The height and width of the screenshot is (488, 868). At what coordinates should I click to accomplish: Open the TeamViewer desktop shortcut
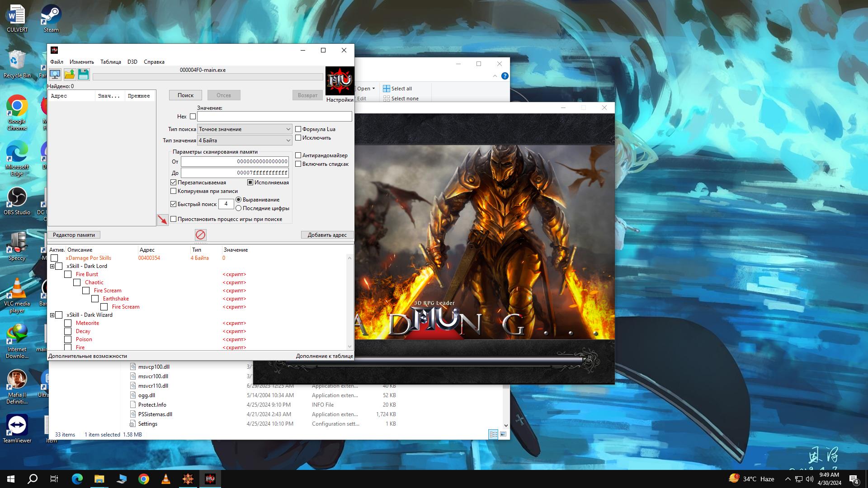point(17,429)
